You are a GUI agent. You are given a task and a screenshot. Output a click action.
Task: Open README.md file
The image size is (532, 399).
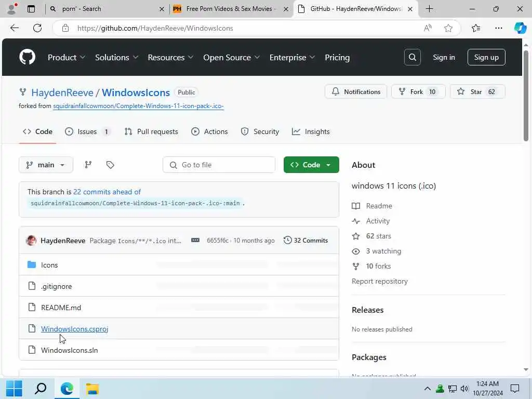(x=61, y=308)
